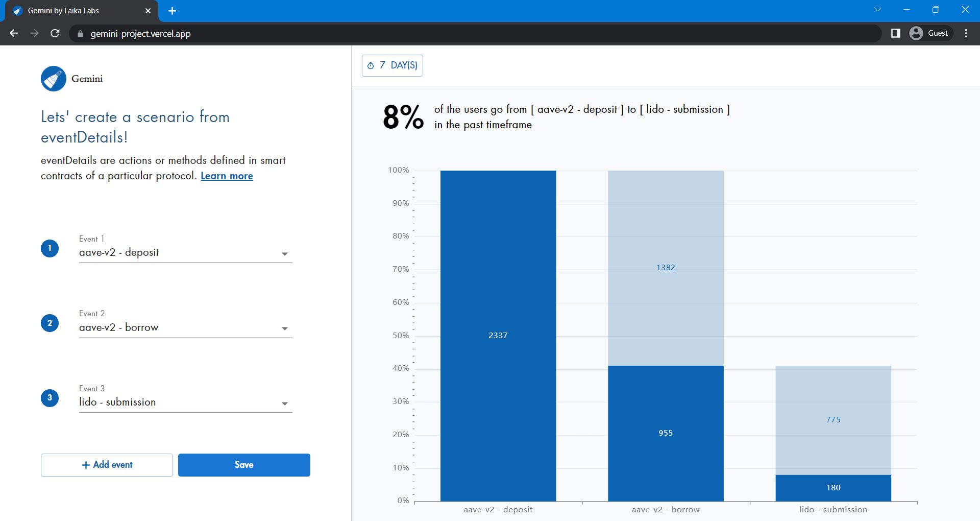
Task: Click the step 2 number badge
Action: (50, 323)
